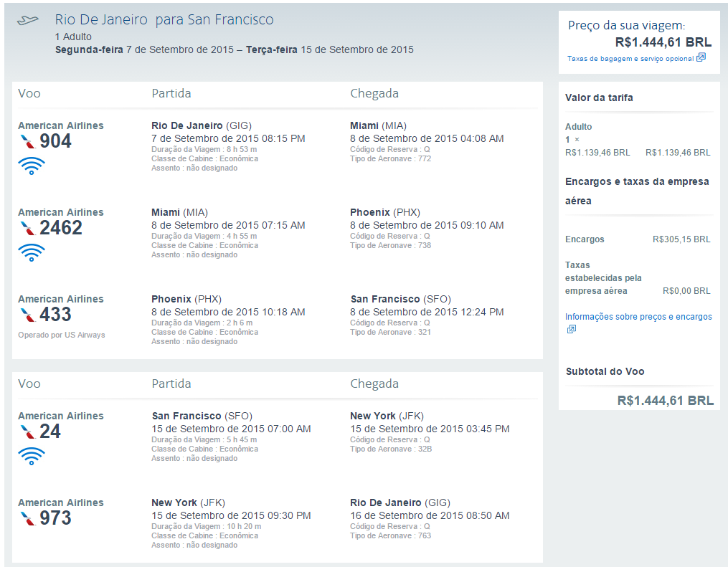Viewport: 728px width, 567px height.
Task: Click the Subtotal do Voo amount
Action: [x=666, y=401]
